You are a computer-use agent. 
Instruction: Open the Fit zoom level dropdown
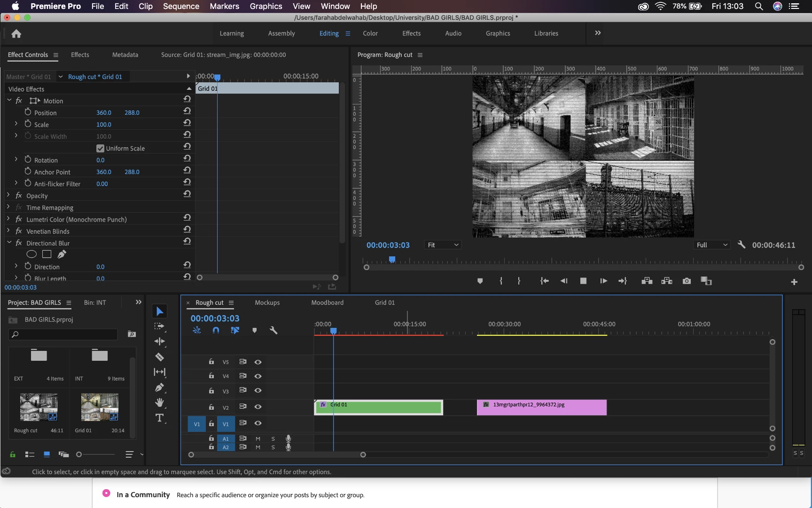(443, 245)
